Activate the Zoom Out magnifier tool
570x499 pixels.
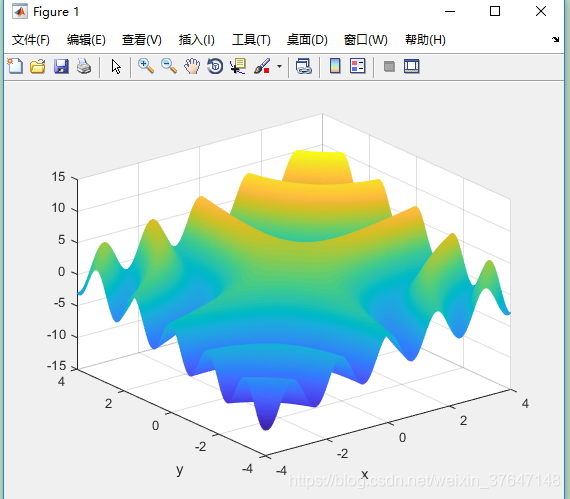169,67
